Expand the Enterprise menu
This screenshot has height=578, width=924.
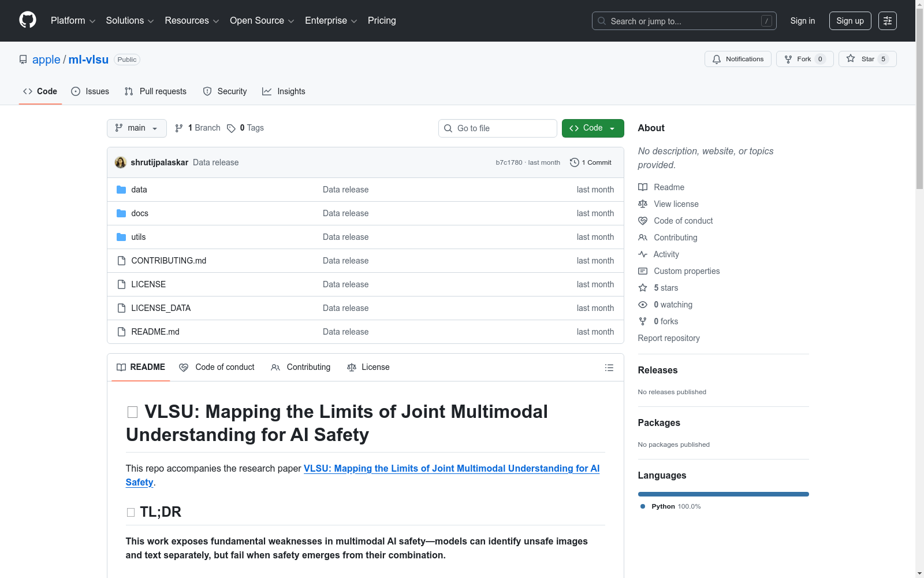click(x=331, y=21)
